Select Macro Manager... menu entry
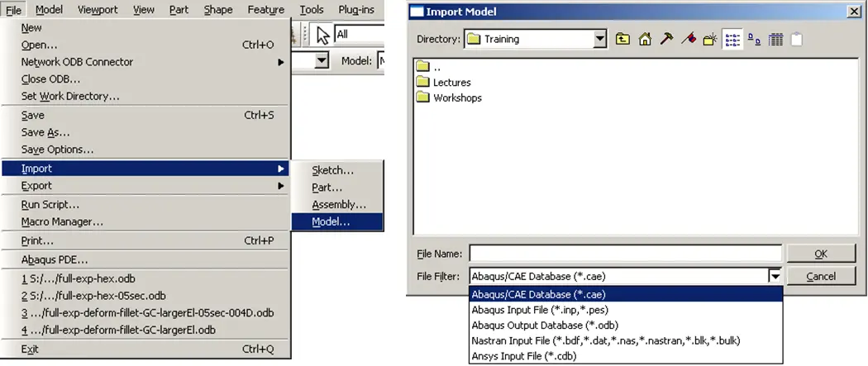The width and height of the screenshot is (868, 366). pos(145,221)
